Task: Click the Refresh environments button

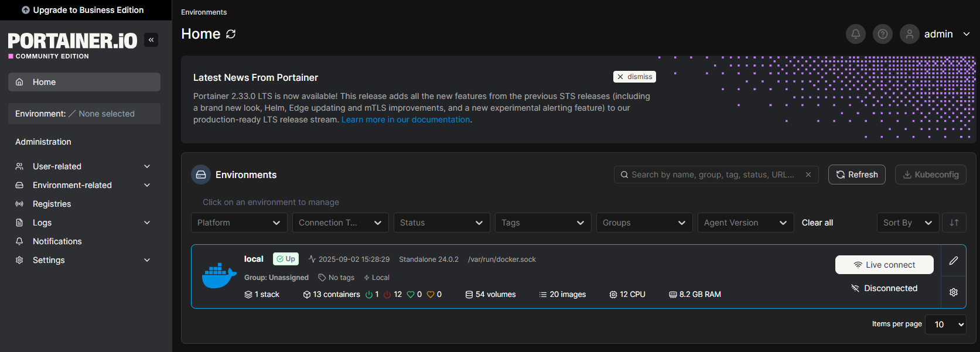Action: pyautogui.click(x=856, y=175)
